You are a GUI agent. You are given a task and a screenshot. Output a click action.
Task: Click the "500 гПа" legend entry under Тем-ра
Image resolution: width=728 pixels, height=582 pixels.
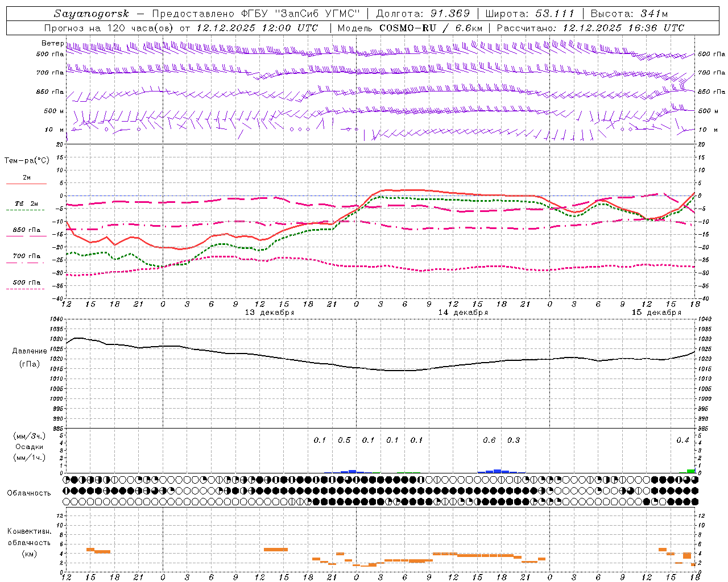(x=26, y=284)
